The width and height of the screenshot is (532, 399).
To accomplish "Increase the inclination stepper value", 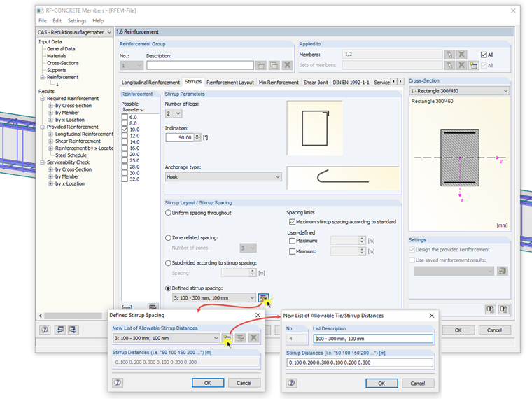I will coord(197,135).
